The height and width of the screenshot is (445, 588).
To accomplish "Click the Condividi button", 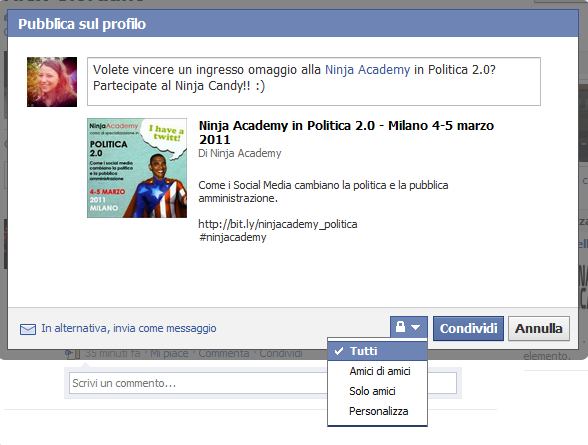I will (468, 328).
